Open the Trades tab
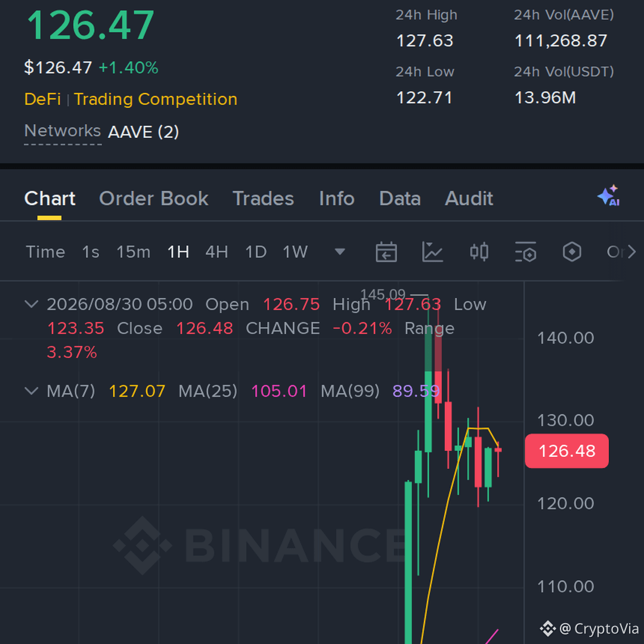 point(264,199)
